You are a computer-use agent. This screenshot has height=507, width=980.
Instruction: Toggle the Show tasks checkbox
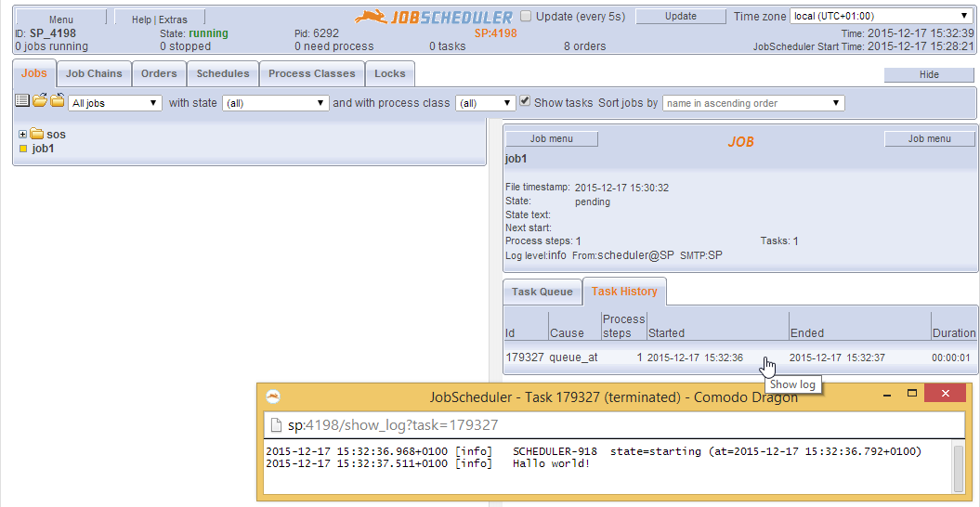[x=526, y=101]
